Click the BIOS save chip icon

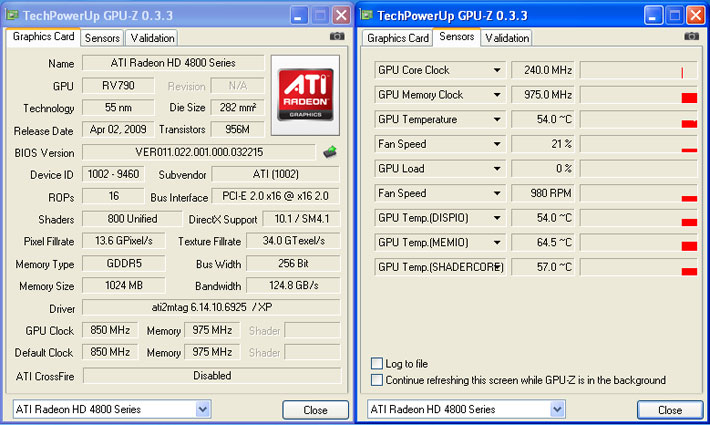330,152
